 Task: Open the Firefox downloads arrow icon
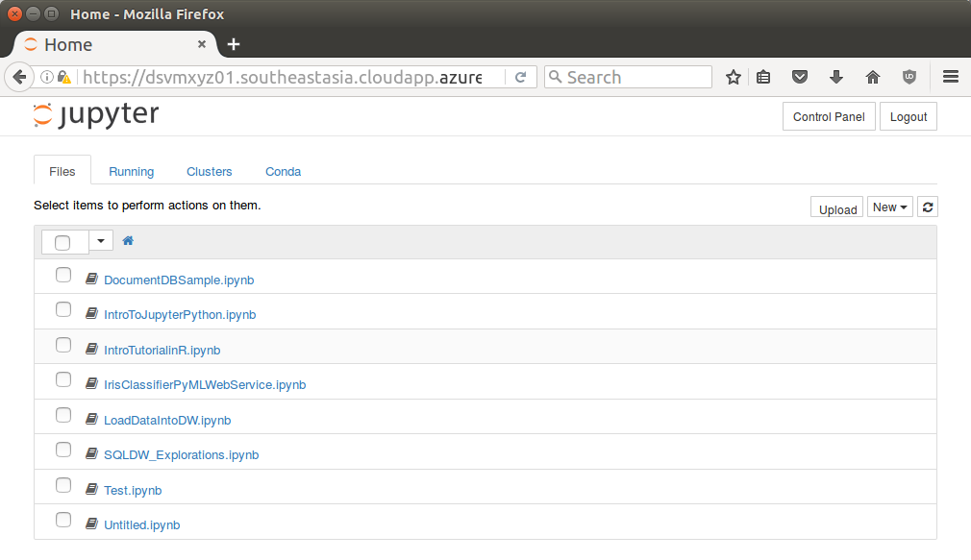point(835,78)
